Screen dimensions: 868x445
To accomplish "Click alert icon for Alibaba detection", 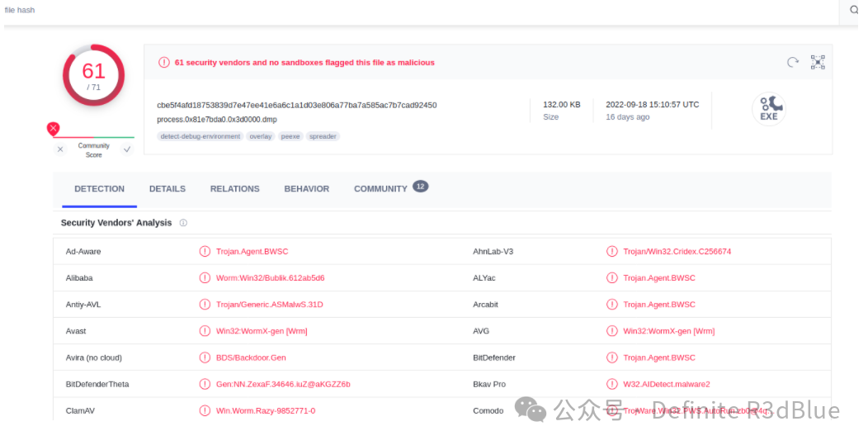I will (x=205, y=278).
